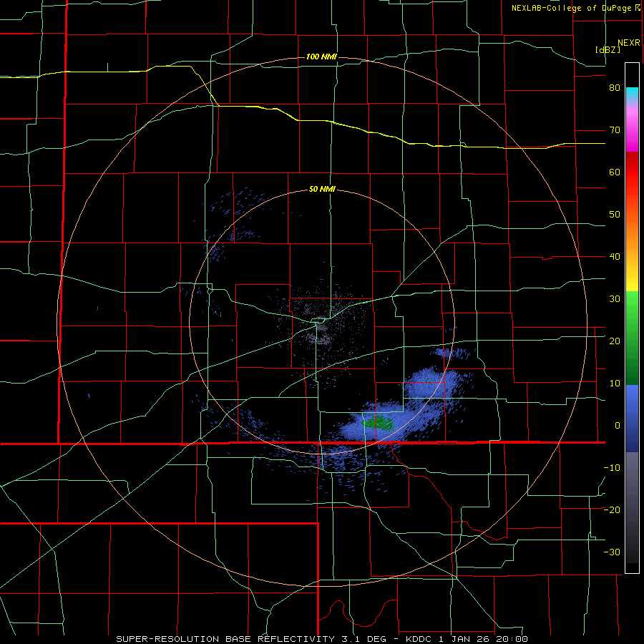Click the 20 dBZ scale value
This screenshot has height=644, width=644.
(x=615, y=341)
